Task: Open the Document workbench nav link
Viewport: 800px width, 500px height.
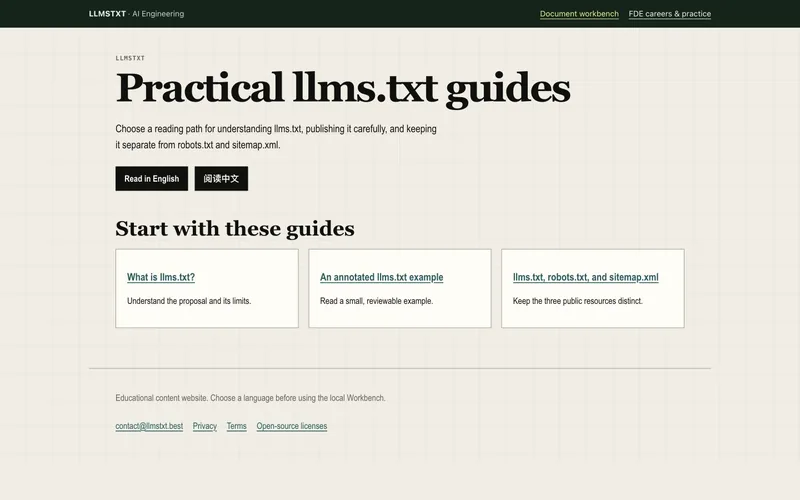Action: 579,14
